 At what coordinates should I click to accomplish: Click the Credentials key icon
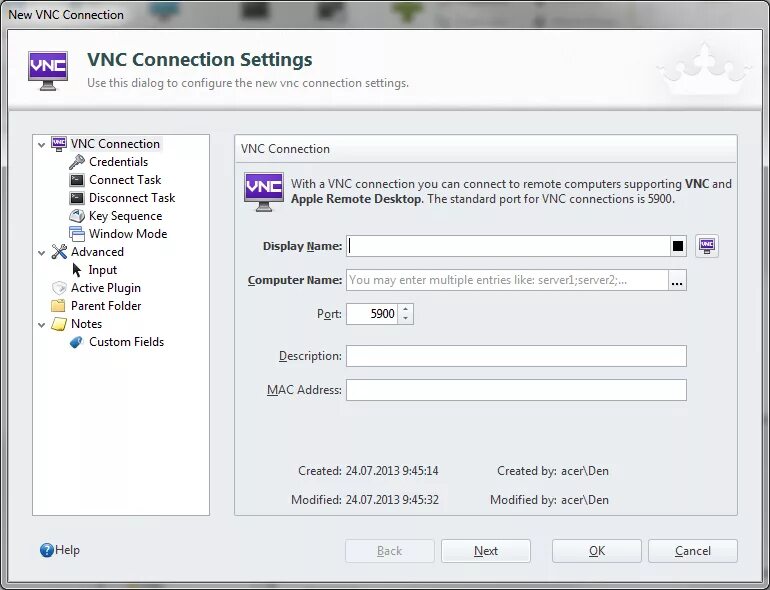click(x=77, y=162)
